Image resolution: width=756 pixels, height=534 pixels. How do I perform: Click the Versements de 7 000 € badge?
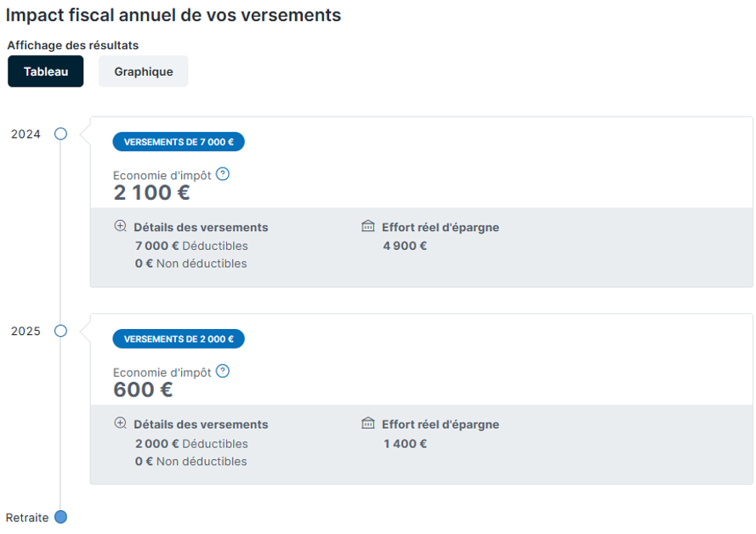coord(179,142)
